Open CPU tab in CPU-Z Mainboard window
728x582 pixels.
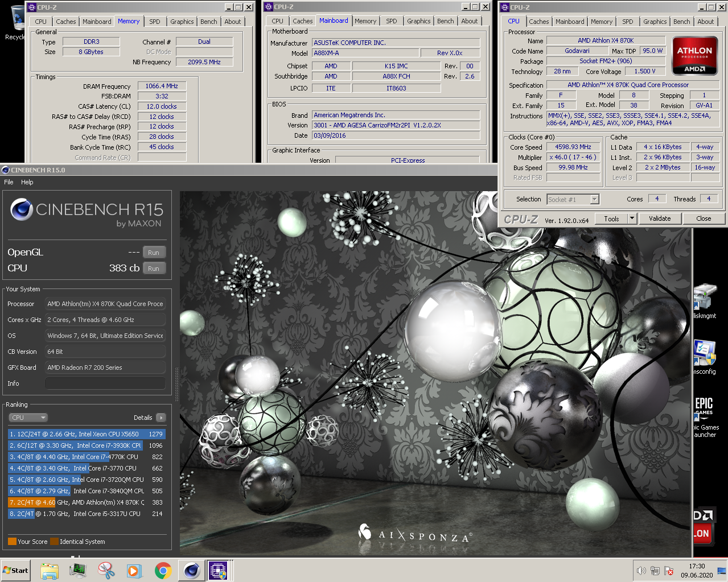click(278, 21)
